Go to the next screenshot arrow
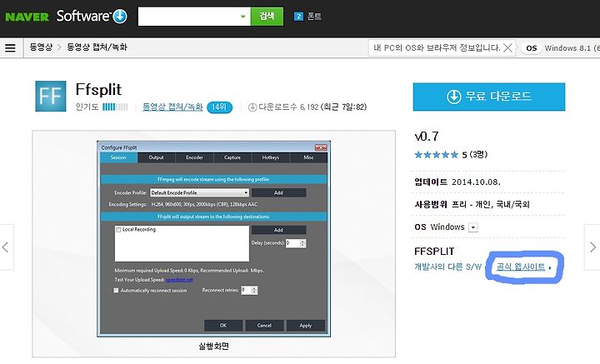 tap(592, 247)
